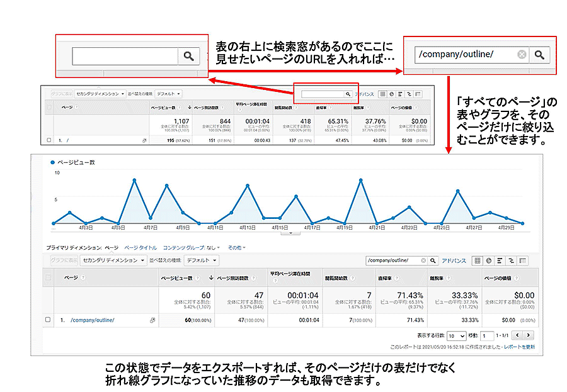The width and height of the screenshot is (567, 392).
Task: Open the /company/outline/ page in a new window
Action: coord(152,320)
